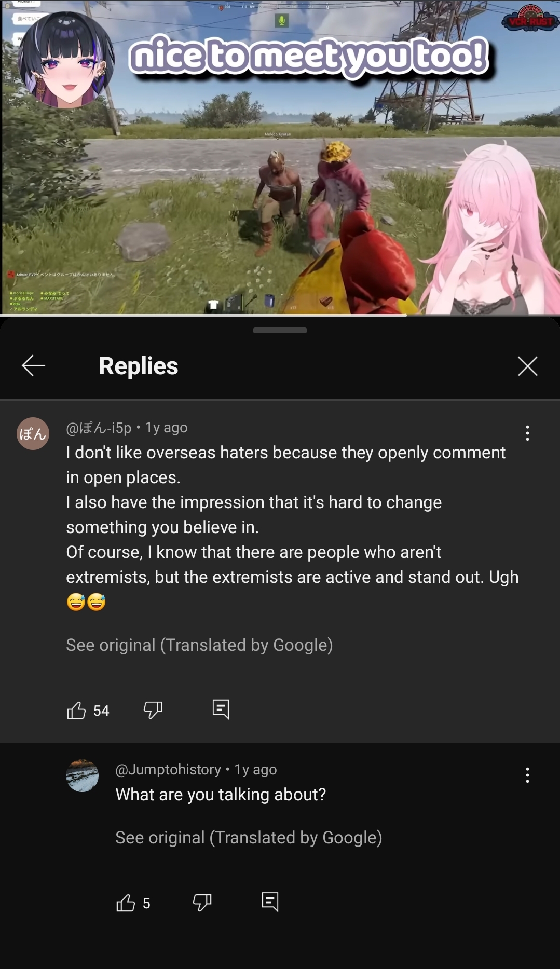
Task: Tap the Replies header title
Action: click(x=139, y=366)
